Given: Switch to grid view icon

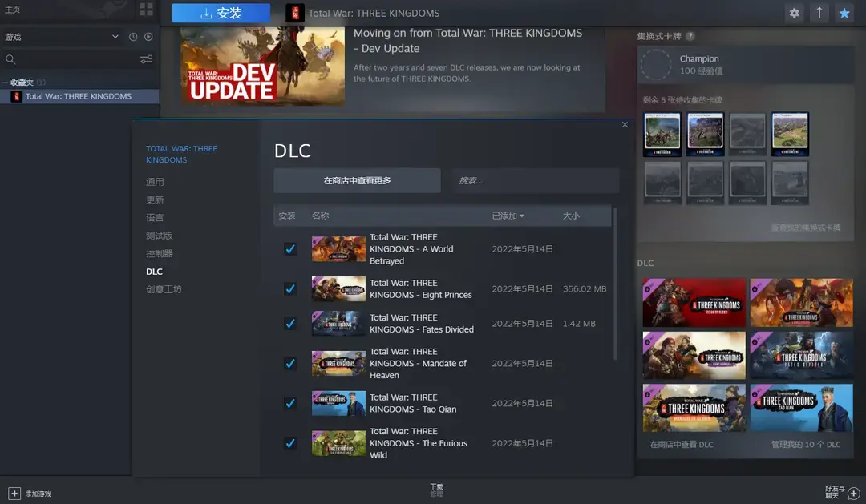Looking at the screenshot, I should click(x=146, y=9).
